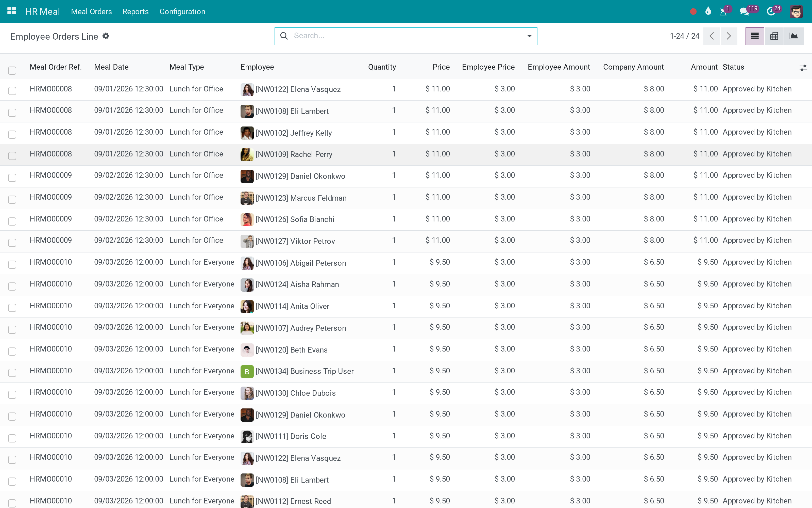Viewport: 812px width, 508px height.
Task: Open the main apps menu grid icon
Action: [x=12, y=11]
